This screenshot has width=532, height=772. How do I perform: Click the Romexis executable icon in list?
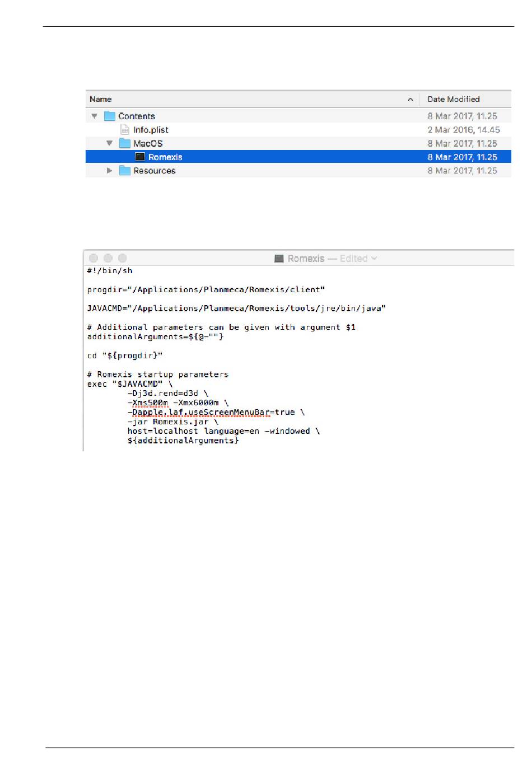tap(140, 157)
